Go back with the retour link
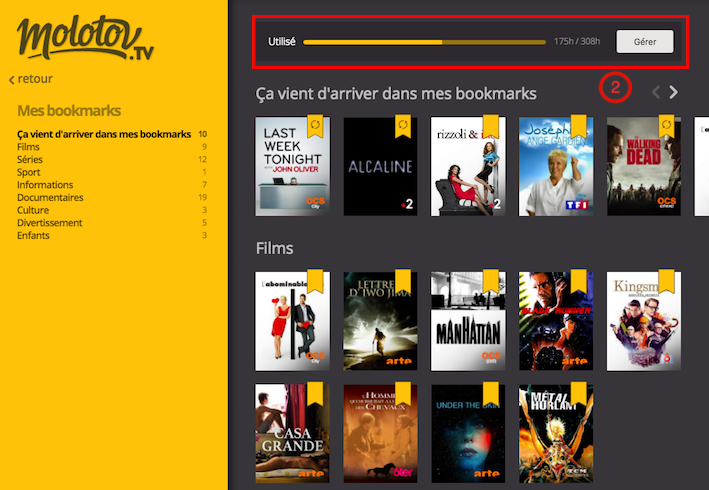709x490 pixels. [x=31, y=79]
